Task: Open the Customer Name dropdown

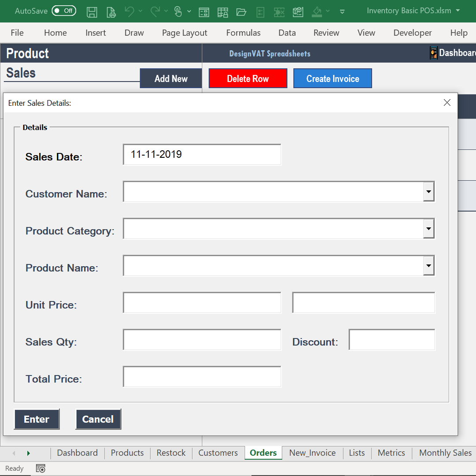Action: pos(428,192)
